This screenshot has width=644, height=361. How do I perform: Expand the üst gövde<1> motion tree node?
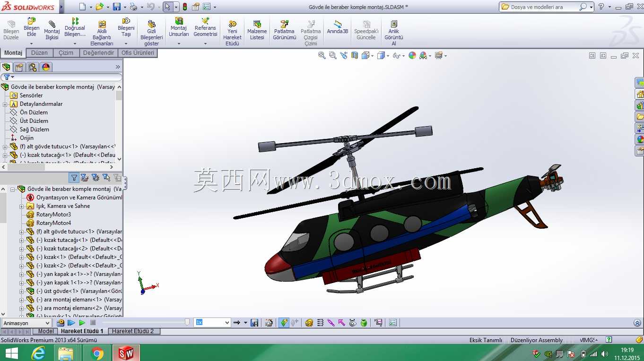coord(21,291)
